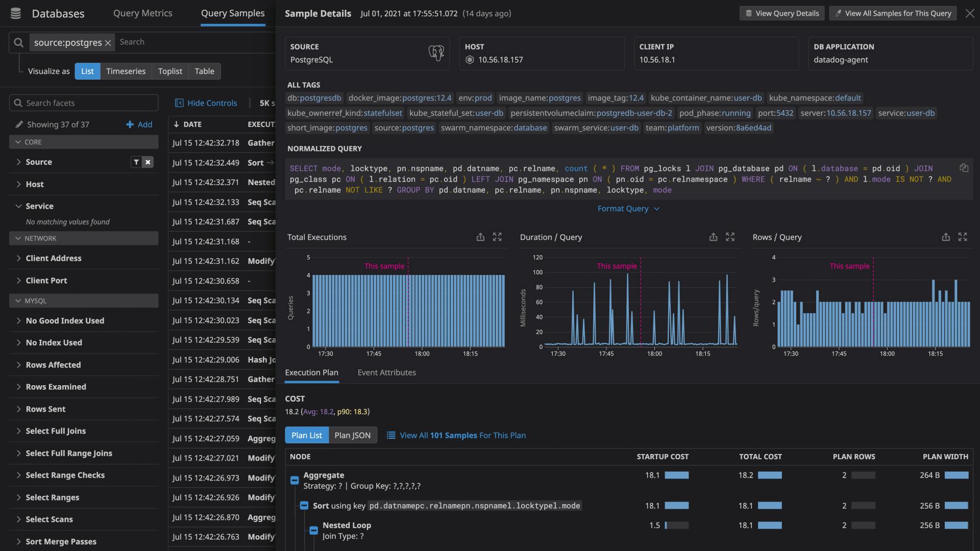The width and height of the screenshot is (980, 551).
Task: Open the Format Query dropdown
Action: coord(628,208)
